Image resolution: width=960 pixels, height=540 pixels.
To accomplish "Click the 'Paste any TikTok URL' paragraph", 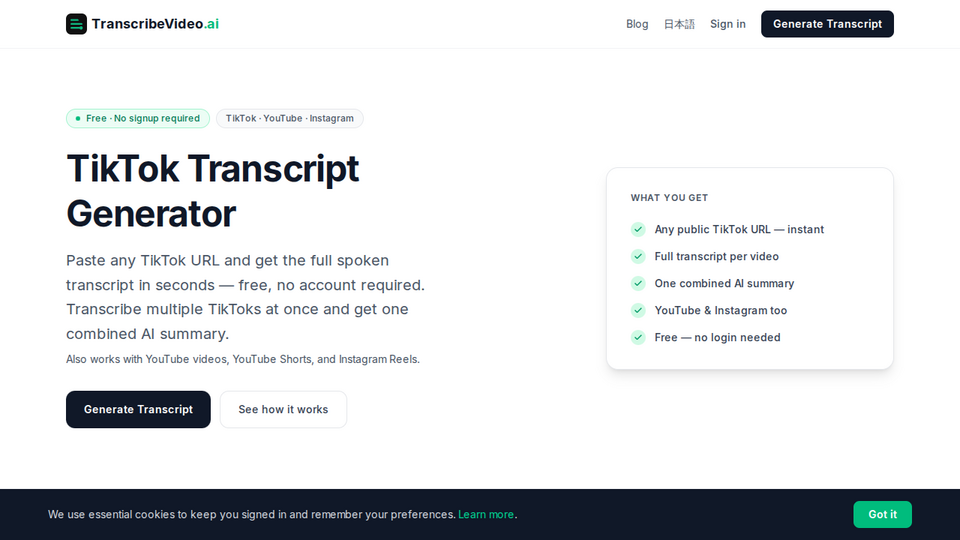I will point(246,297).
